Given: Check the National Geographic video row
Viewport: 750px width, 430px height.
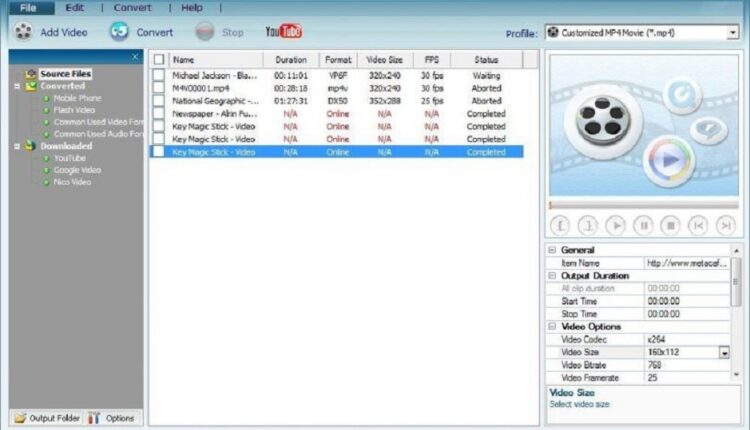Looking at the screenshot, I should pyautogui.click(x=159, y=101).
